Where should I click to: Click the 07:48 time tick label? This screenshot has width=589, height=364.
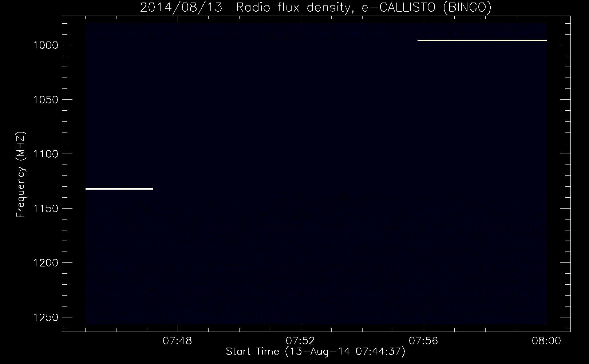(x=178, y=341)
